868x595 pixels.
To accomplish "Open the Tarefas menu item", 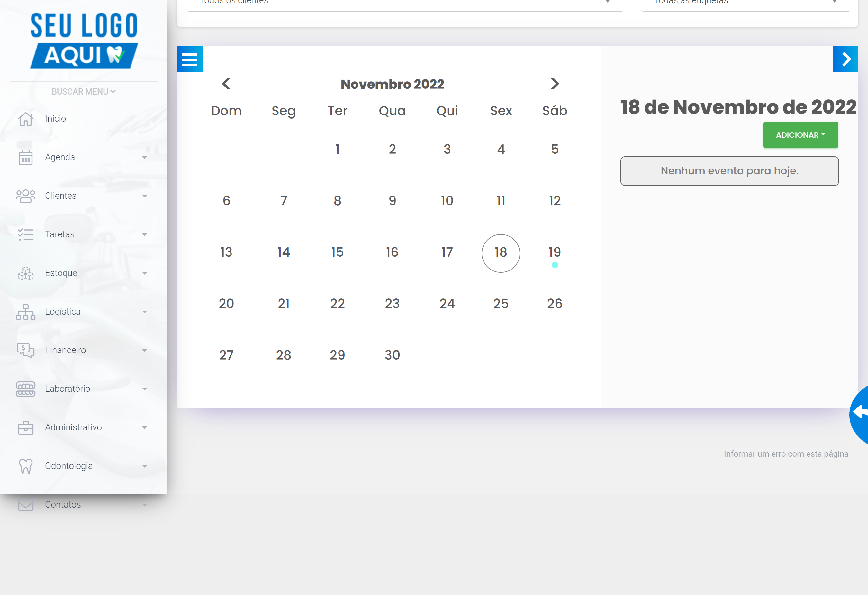I will [x=60, y=234].
